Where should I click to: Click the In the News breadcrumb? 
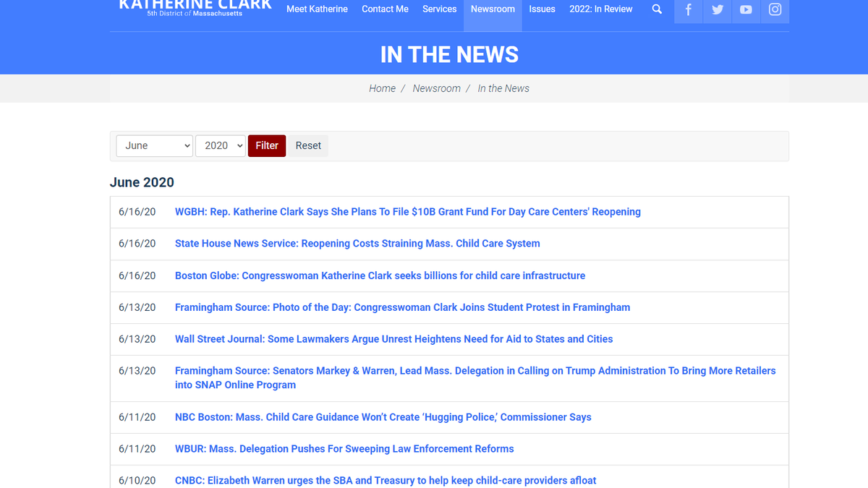click(x=503, y=88)
